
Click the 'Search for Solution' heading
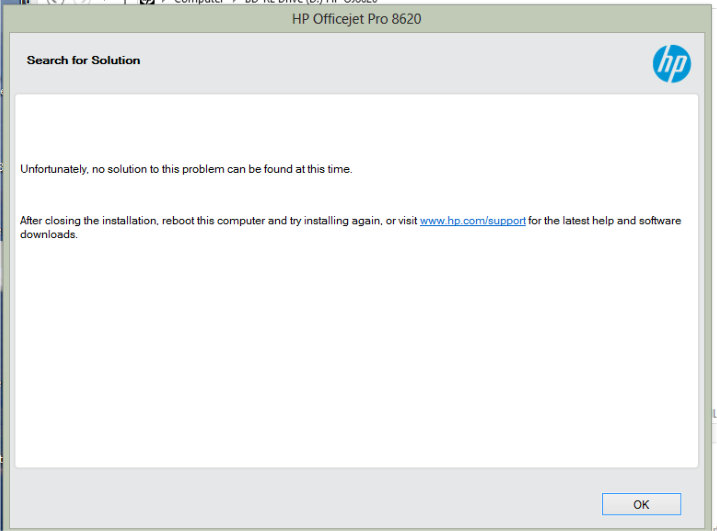click(83, 60)
